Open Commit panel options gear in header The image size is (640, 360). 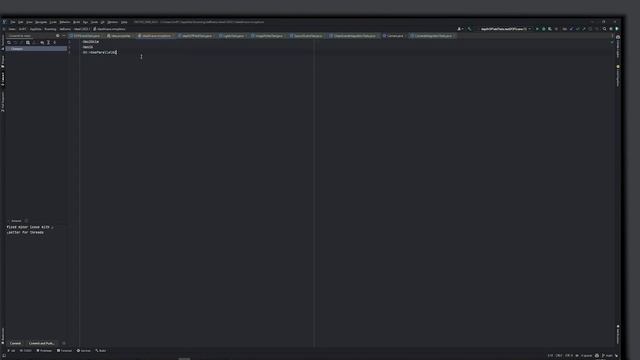click(x=58, y=36)
